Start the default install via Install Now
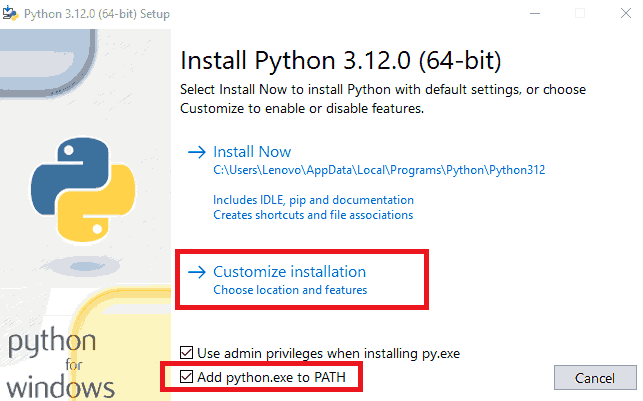 pos(252,152)
